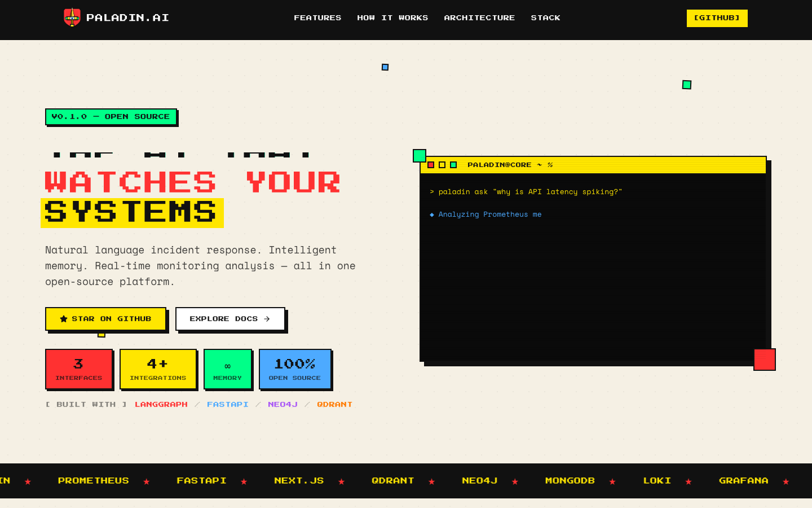Go to the Features section
This screenshot has height=508, width=812.
pos(317,18)
